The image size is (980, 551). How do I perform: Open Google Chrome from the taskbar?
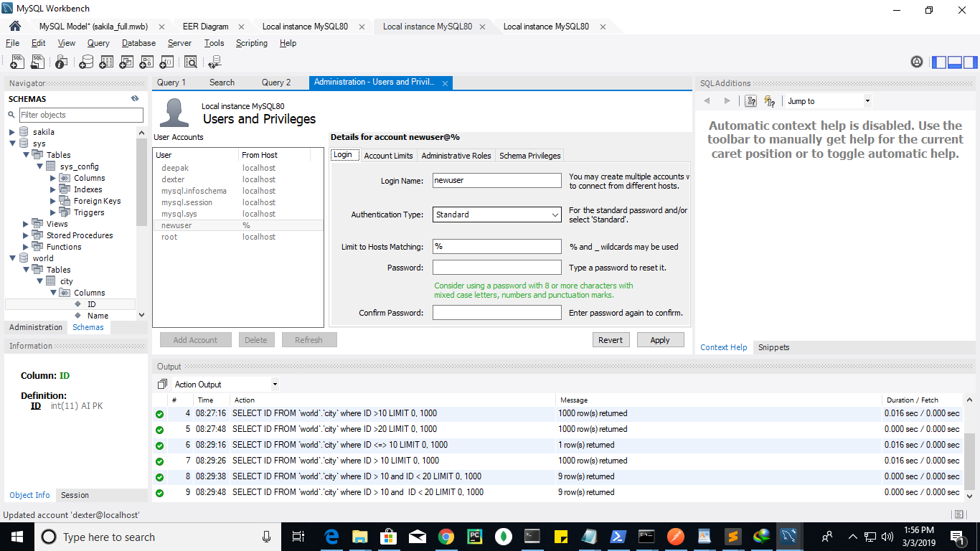(446, 536)
